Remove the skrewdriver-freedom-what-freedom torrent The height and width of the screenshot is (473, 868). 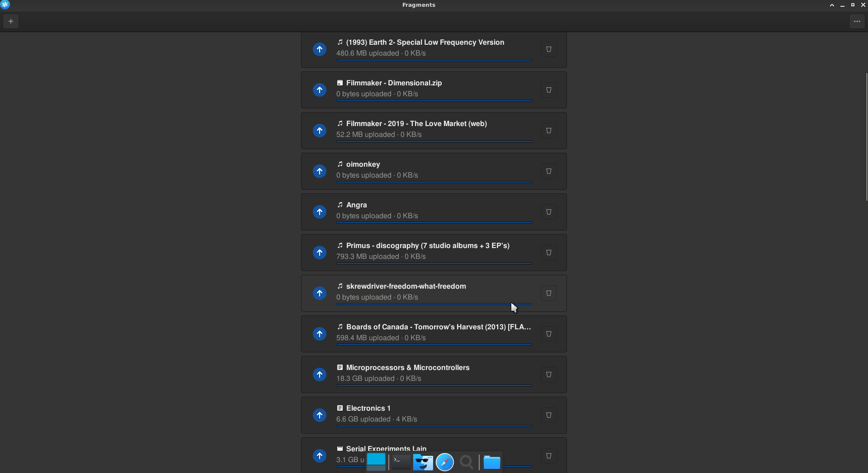click(x=548, y=293)
